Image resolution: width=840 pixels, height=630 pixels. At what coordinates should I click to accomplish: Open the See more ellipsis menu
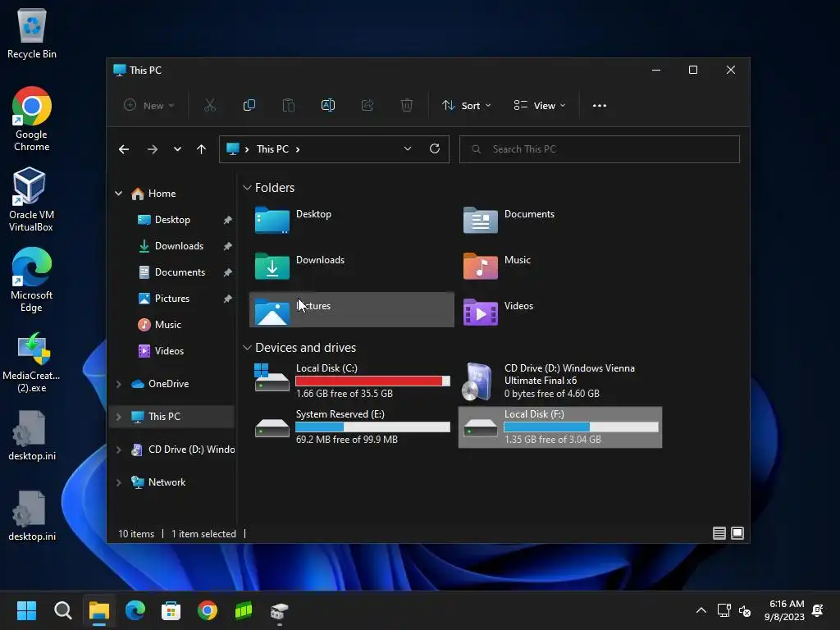click(x=600, y=106)
